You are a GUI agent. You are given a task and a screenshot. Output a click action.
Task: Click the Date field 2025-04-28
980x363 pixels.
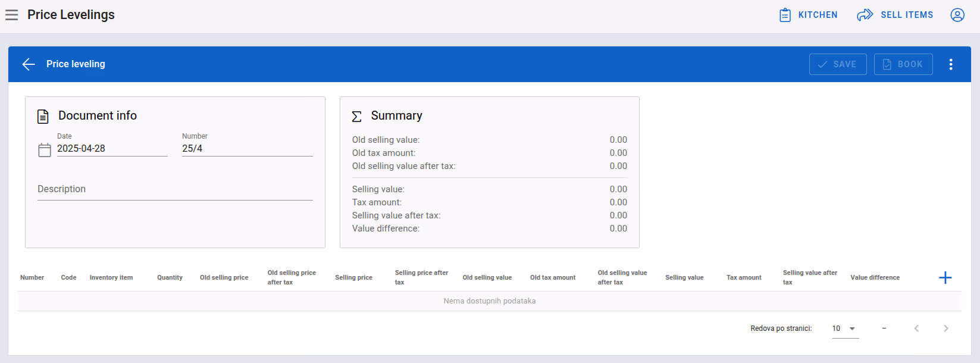(x=112, y=149)
